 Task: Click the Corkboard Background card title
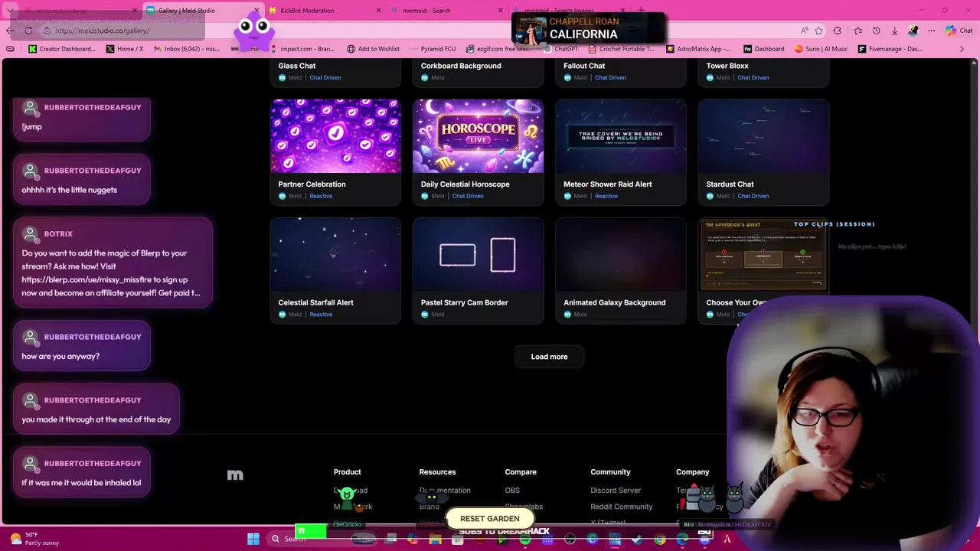(x=461, y=66)
